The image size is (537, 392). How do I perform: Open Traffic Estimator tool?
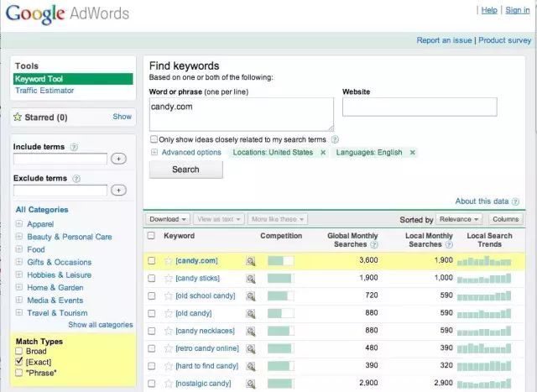point(44,91)
